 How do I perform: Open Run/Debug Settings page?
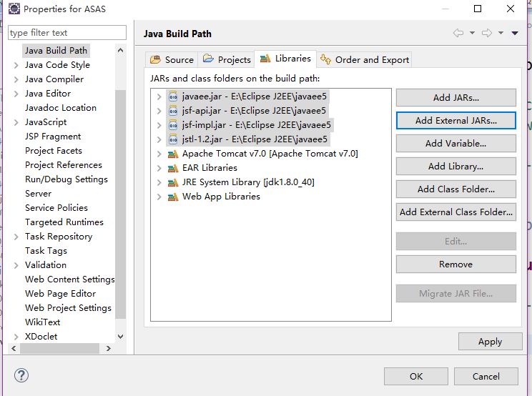tap(66, 179)
